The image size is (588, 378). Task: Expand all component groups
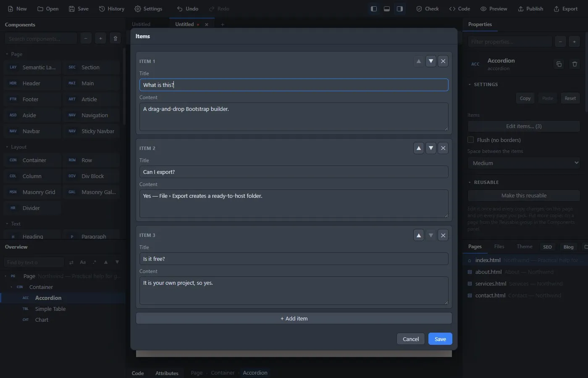pyautogui.click(x=100, y=39)
